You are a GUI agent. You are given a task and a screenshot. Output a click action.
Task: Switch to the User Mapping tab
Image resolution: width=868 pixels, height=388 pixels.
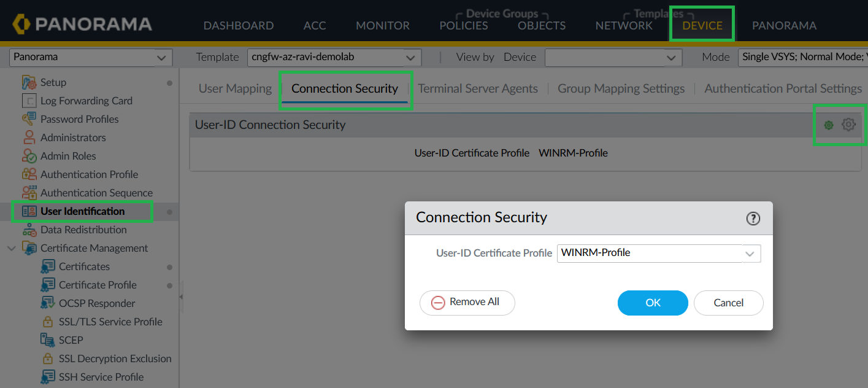coord(235,88)
